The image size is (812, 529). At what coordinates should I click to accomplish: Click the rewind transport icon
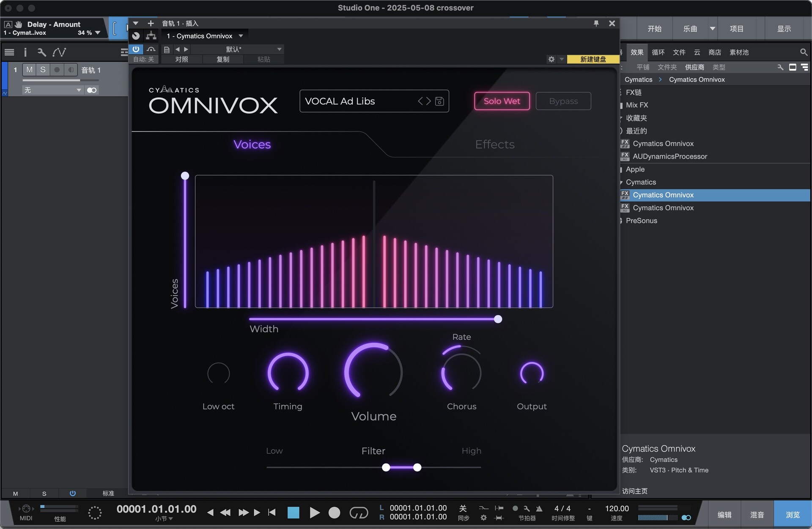tap(225, 513)
